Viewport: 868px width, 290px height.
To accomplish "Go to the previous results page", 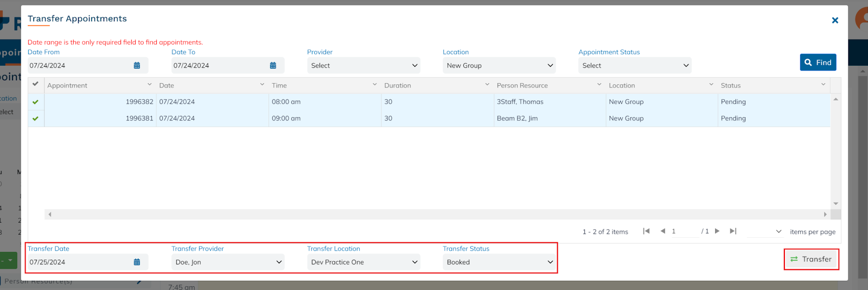I will pos(662,231).
